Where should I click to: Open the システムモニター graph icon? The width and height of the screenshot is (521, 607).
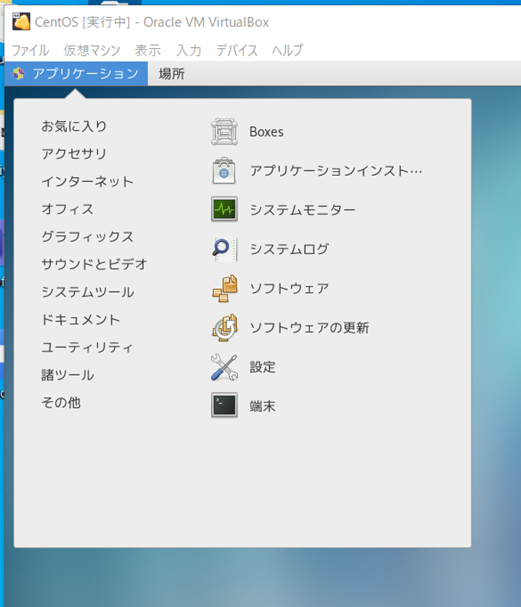click(224, 209)
